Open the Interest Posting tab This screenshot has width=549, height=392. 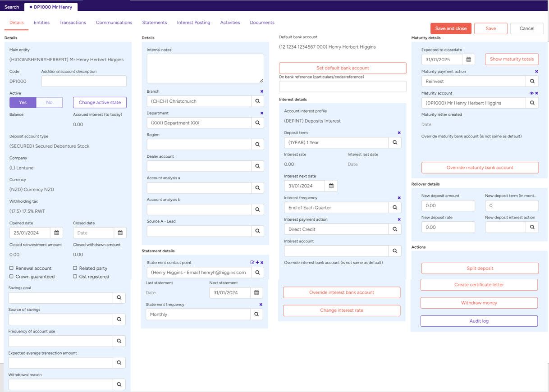click(193, 23)
